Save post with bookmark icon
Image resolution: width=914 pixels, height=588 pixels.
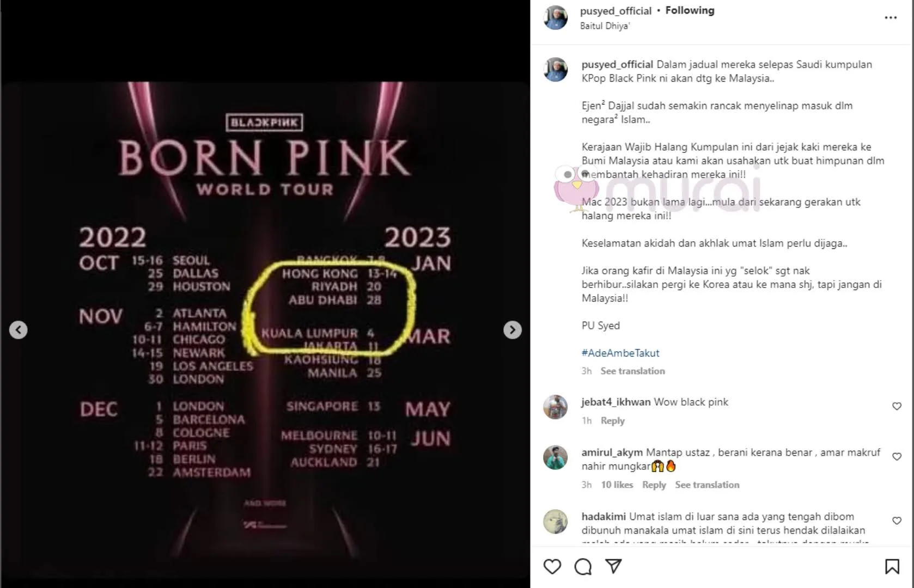(x=892, y=567)
